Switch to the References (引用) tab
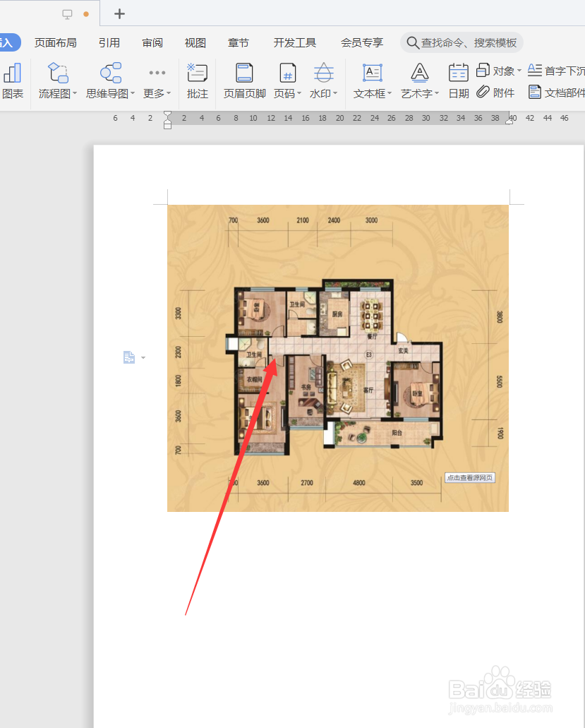585x728 pixels. [109, 42]
